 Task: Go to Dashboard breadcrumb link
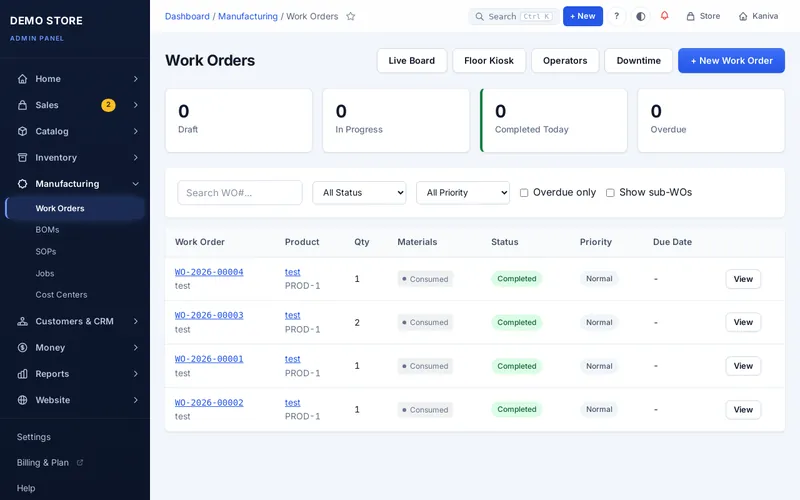pos(187,16)
